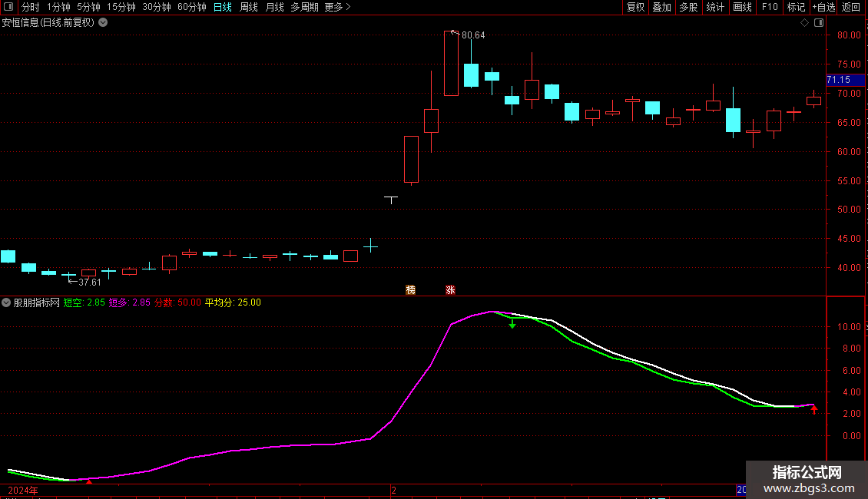868x499 pixels.
Task: Activate the 画线 drawing tools
Action: tap(742, 7)
